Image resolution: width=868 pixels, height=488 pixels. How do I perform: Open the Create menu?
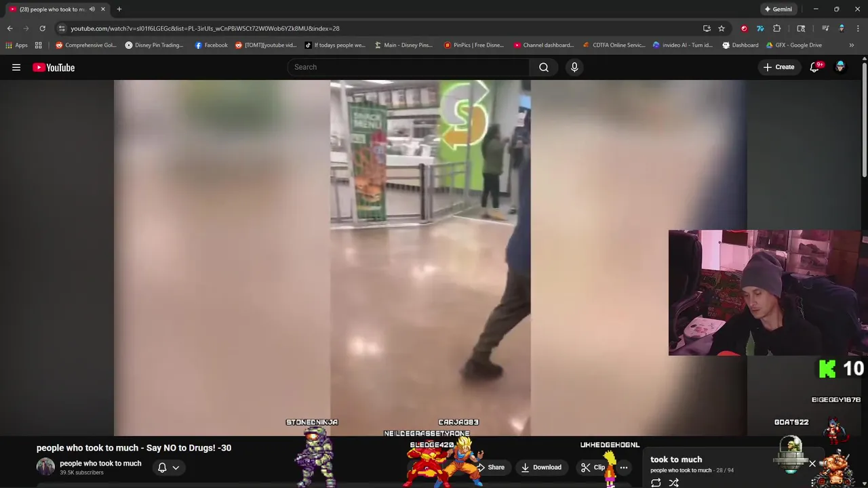click(x=778, y=67)
